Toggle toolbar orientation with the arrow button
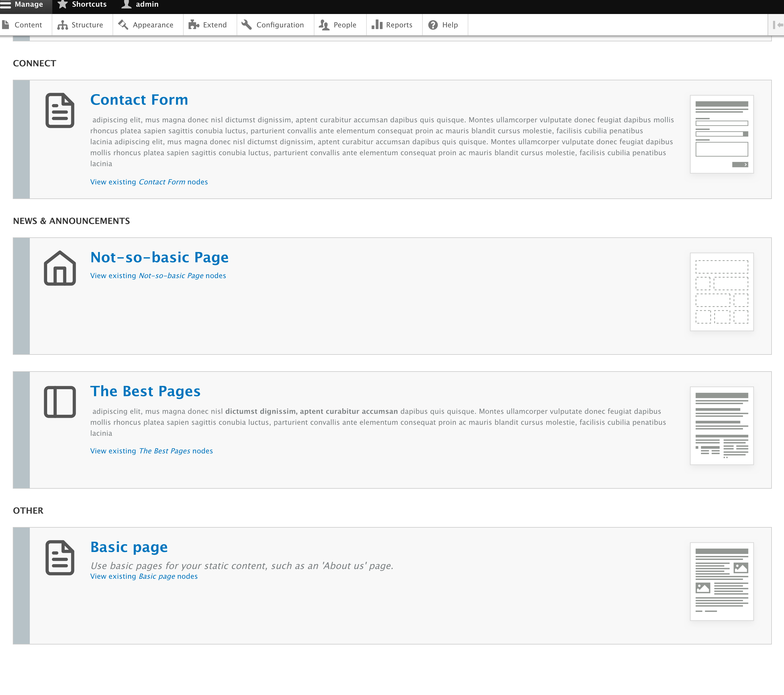Screen dimensions: 784x695 [x=778, y=25]
